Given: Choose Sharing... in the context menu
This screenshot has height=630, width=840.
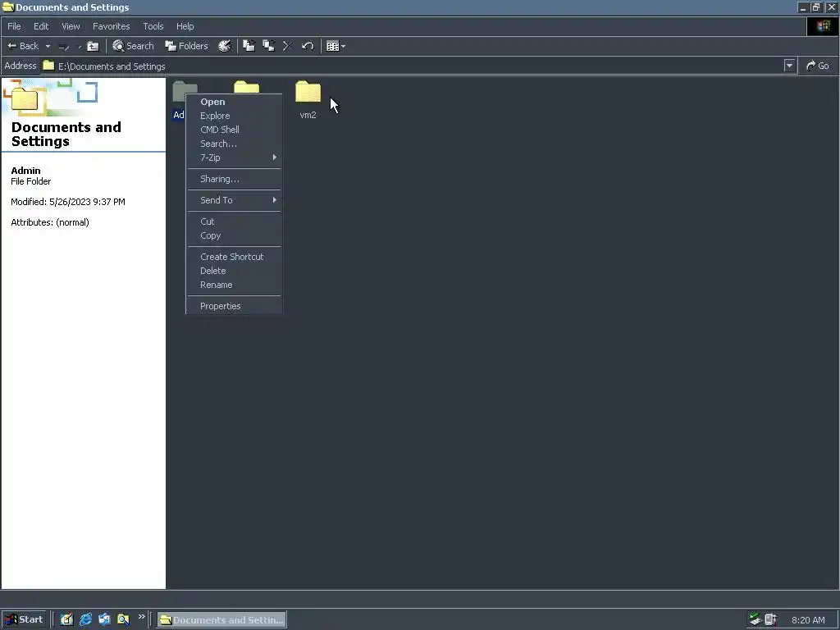Looking at the screenshot, I should pos(234,179).
